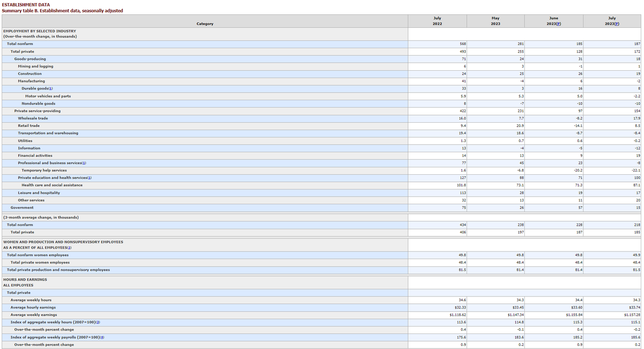
Task: Click the Average weekly hours label
Action: click(x=31, y=300)
